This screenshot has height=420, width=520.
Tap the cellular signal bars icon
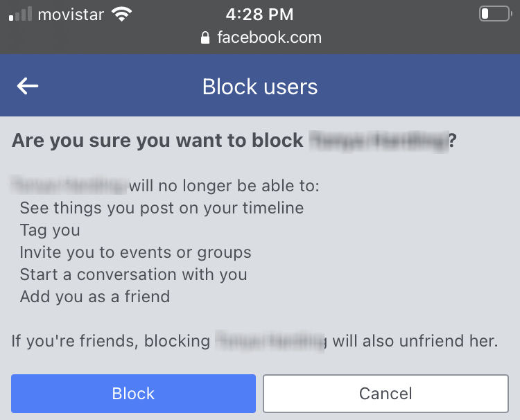click(20, 14)
